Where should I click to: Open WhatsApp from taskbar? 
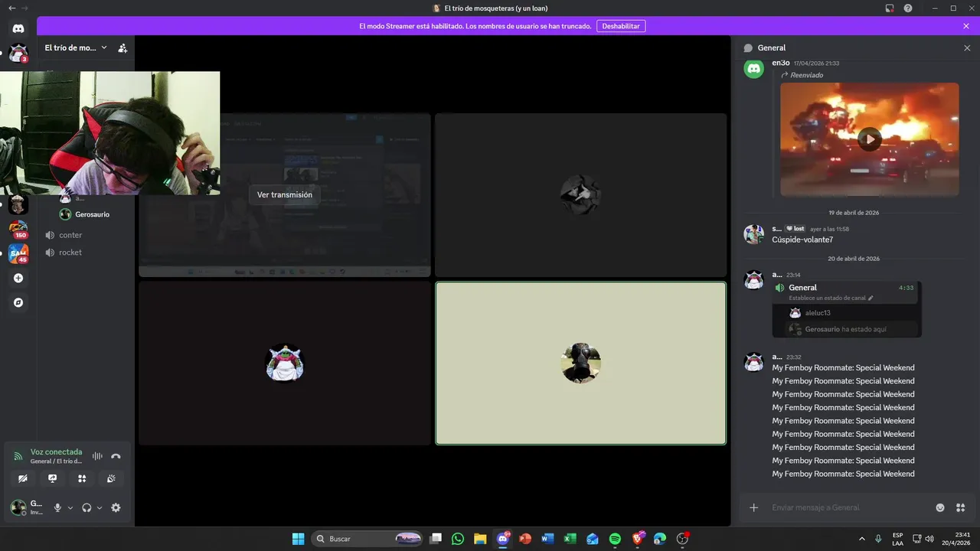[458, 539]
